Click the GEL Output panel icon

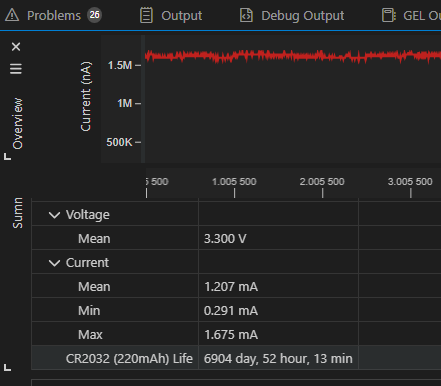(389, 15)
